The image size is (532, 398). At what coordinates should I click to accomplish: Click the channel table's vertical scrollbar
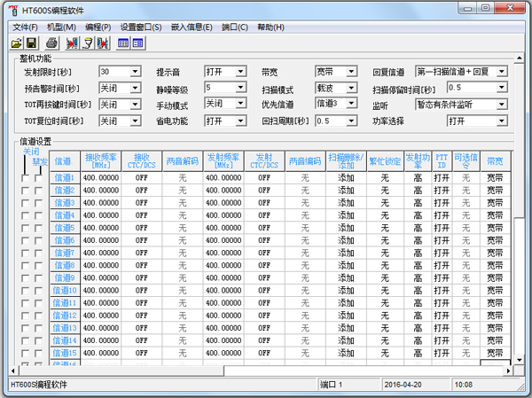click(520, 266)
